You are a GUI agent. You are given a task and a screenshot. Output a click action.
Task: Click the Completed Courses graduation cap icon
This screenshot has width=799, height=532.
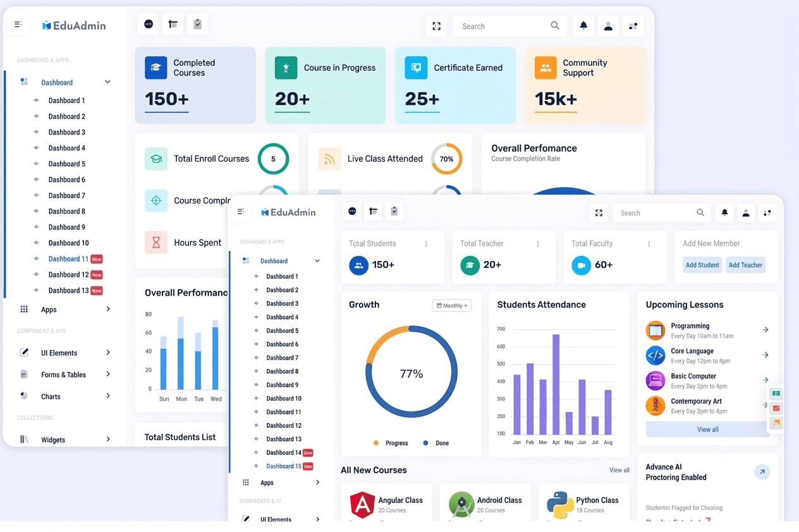(156, 68)
